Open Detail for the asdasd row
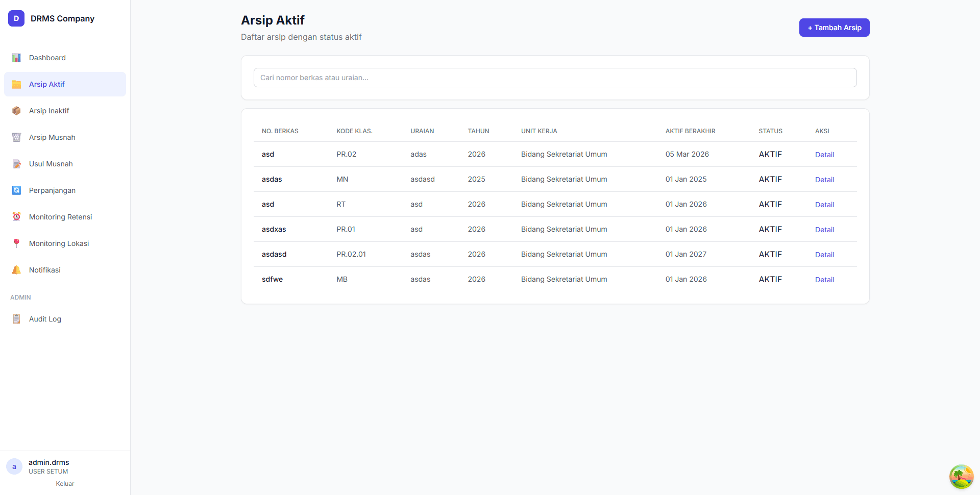980x495 pixels. tap(824, 255)
